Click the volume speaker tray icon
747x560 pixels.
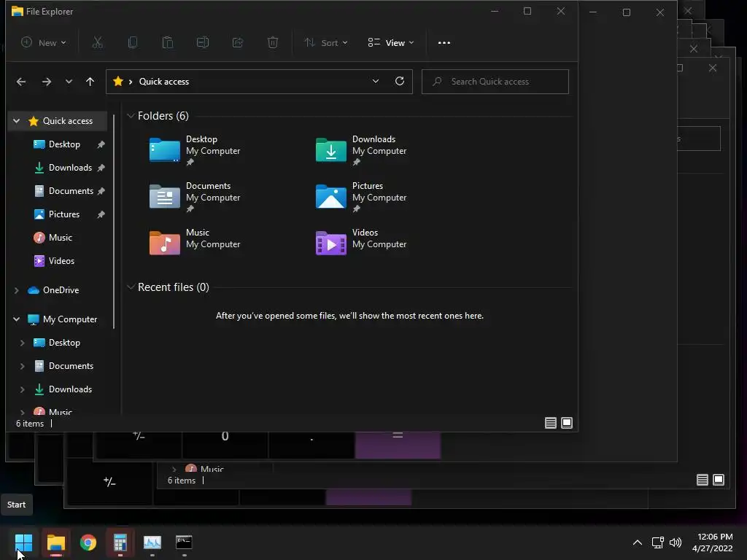[x=675, y=542]
